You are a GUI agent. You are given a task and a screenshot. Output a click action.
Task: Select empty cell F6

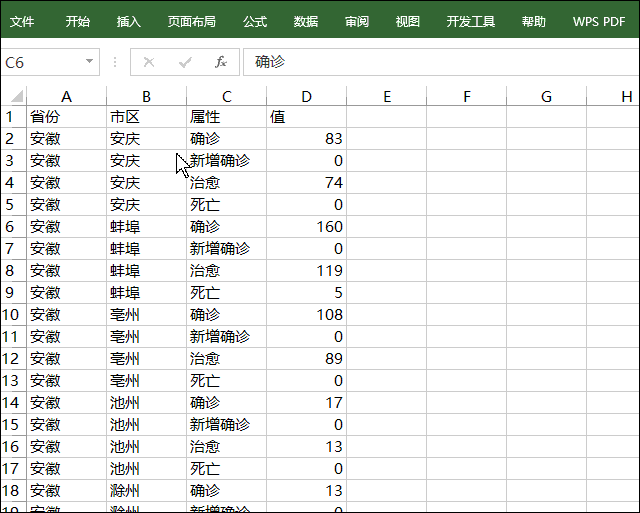tap(467, 227)
